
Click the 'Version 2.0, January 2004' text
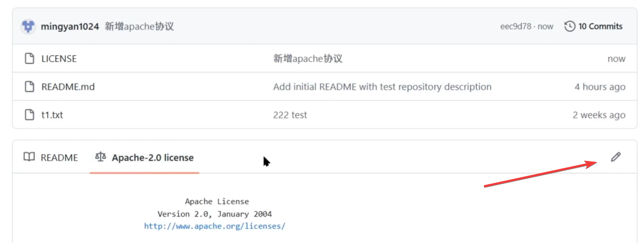(215, 214)
